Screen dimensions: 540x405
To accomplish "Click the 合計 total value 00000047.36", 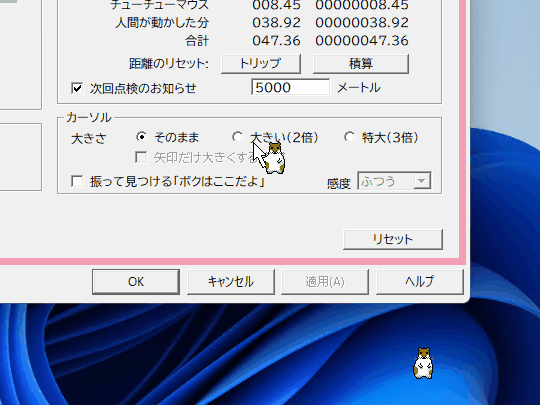I will coord(362,41).
